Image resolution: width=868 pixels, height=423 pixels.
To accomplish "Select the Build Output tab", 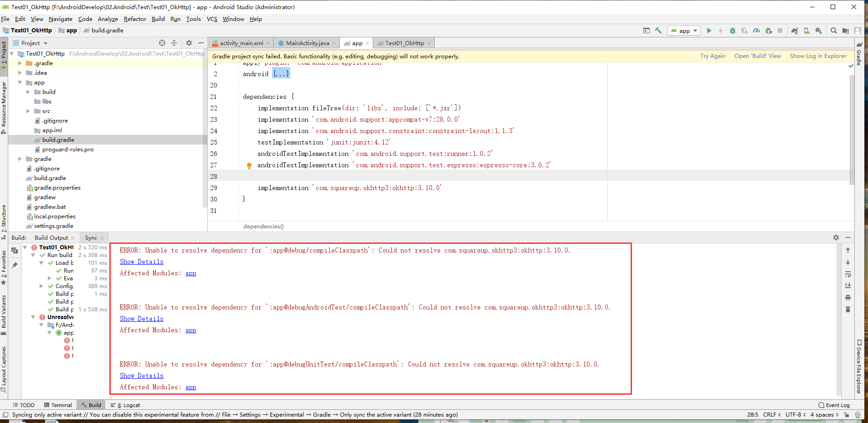I will tap(51, 237).
